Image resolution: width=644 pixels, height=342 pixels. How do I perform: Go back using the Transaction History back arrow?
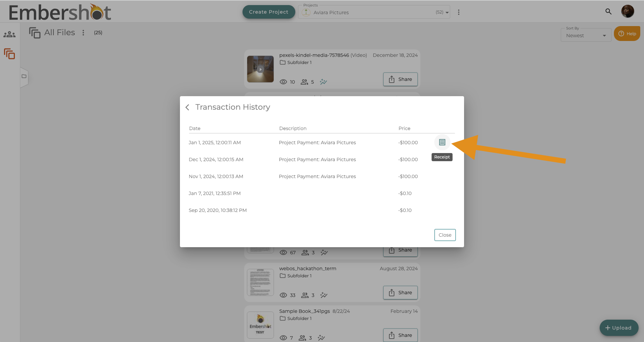187,107
